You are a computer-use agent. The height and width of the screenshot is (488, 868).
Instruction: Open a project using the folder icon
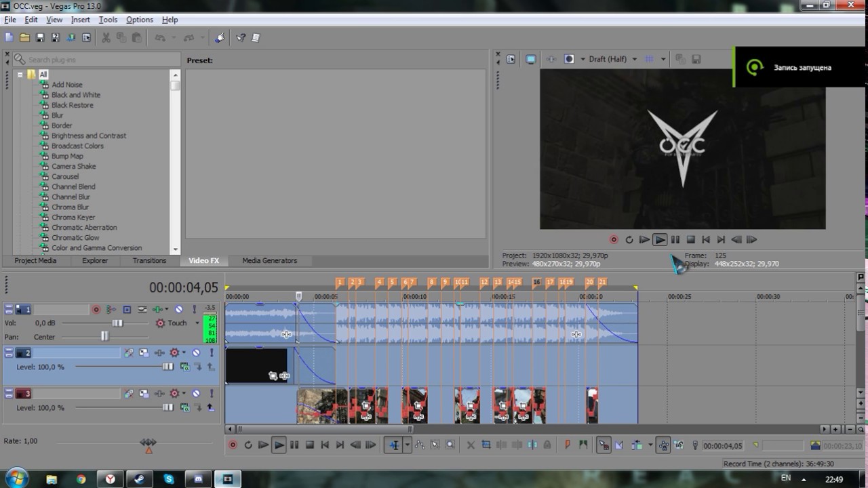24,38
